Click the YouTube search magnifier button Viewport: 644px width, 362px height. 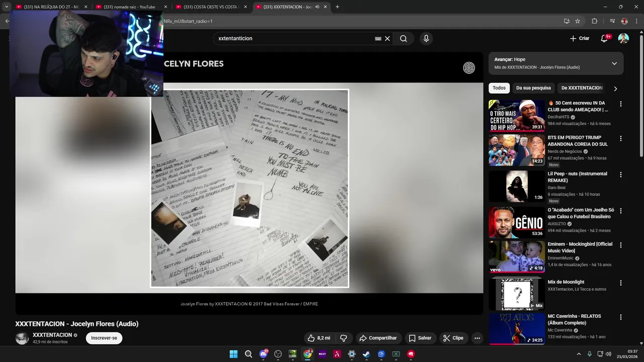point(404,39)
